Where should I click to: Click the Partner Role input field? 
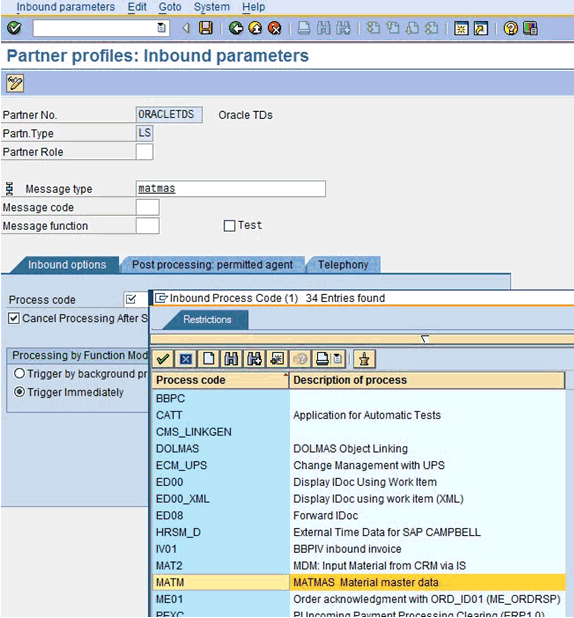[x=144, y=152]
